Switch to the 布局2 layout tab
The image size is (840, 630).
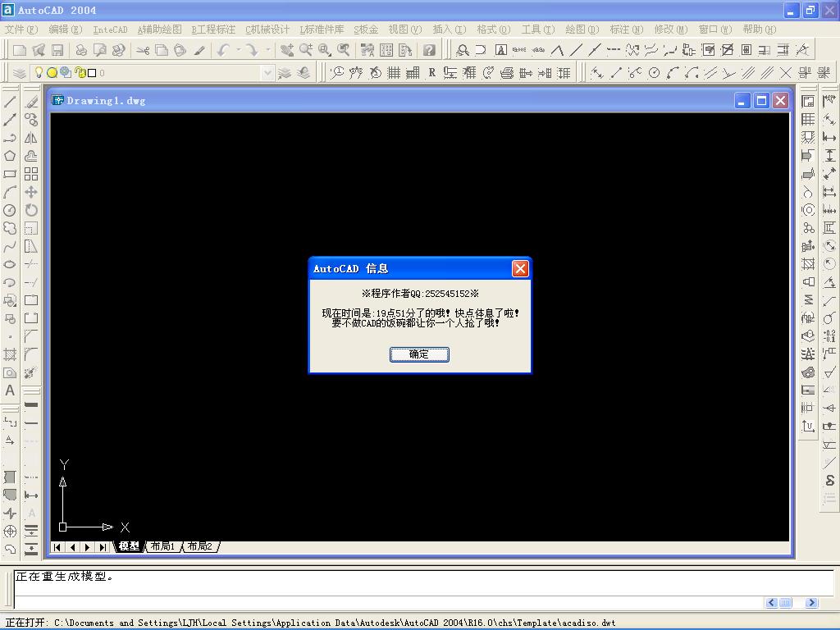click(200, 546)
